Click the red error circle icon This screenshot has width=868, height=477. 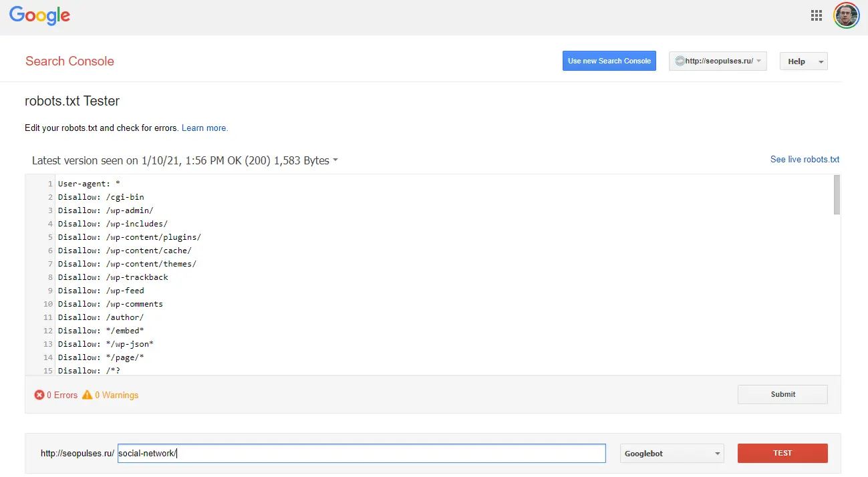point(39,395)
